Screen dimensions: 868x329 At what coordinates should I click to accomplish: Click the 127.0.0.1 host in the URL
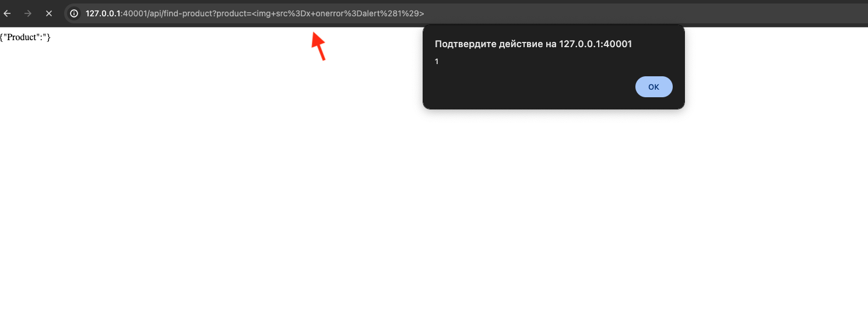click(x=103, y=13)
